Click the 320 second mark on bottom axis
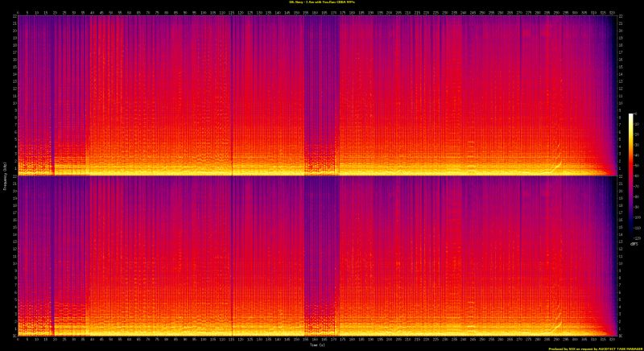Image resolution: width=644 pixels, height=351 pixels. point(610,339)
